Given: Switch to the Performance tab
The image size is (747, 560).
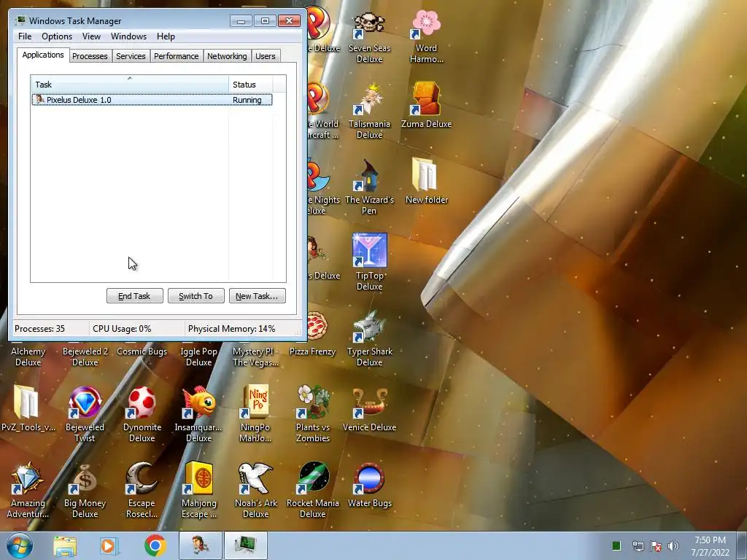Looking at the screenshot, I should coord(177,56).
